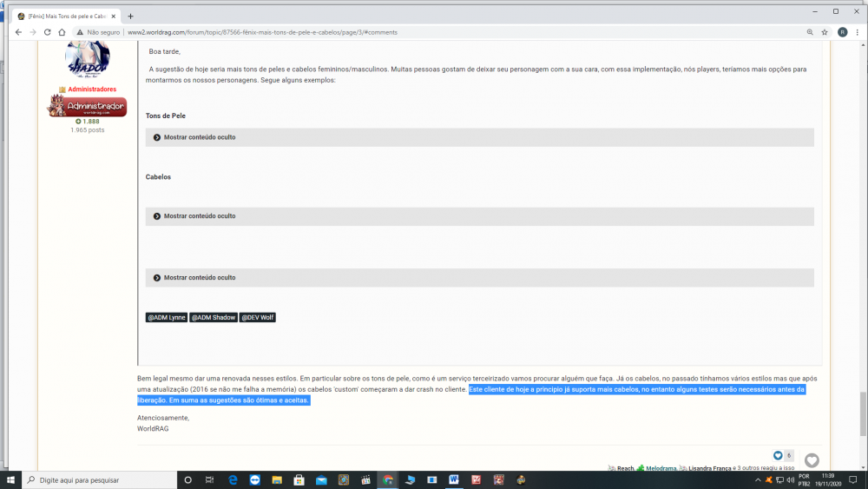Open Microsoft Store from the taskbar
The width and height of the screenshot is (868, 489).
pyautogui.click(x=299, y=479)
